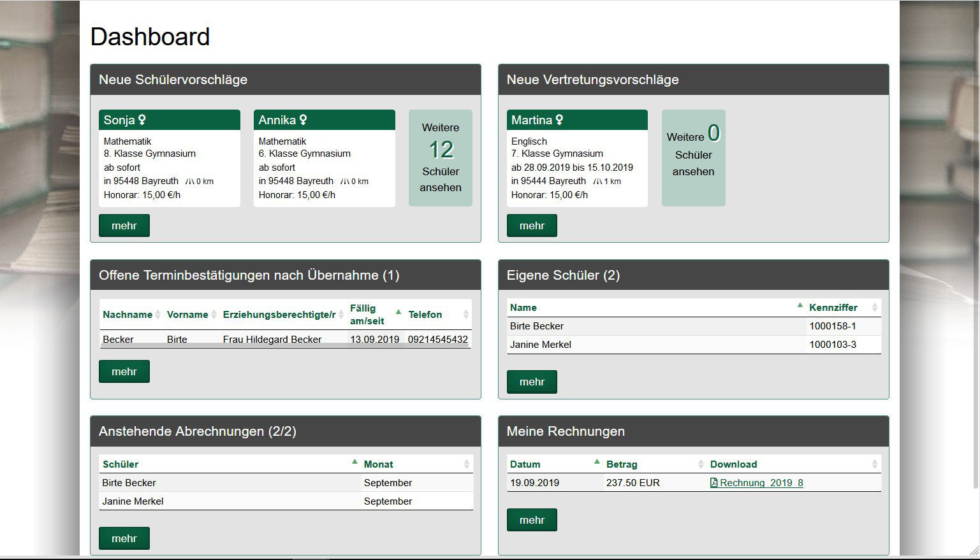Open the Rechnung_2019_8 download link
This screenshot has height=560, width=980.
pos(761,483)
